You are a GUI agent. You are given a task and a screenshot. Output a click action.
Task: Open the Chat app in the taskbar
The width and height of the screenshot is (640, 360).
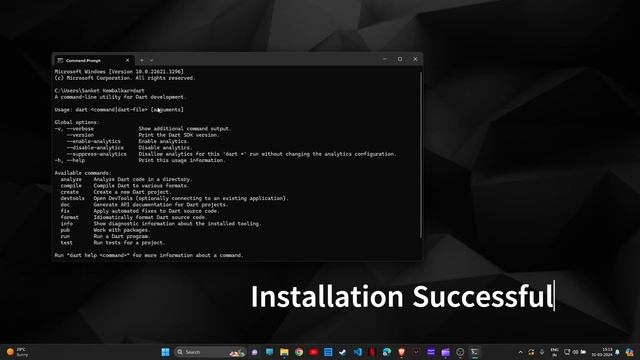255,352
